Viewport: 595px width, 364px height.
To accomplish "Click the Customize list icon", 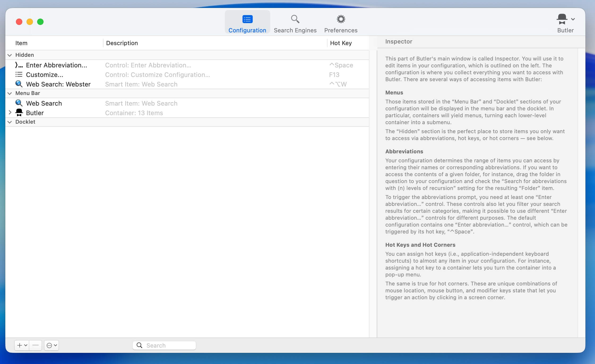I will pos(19,75).
